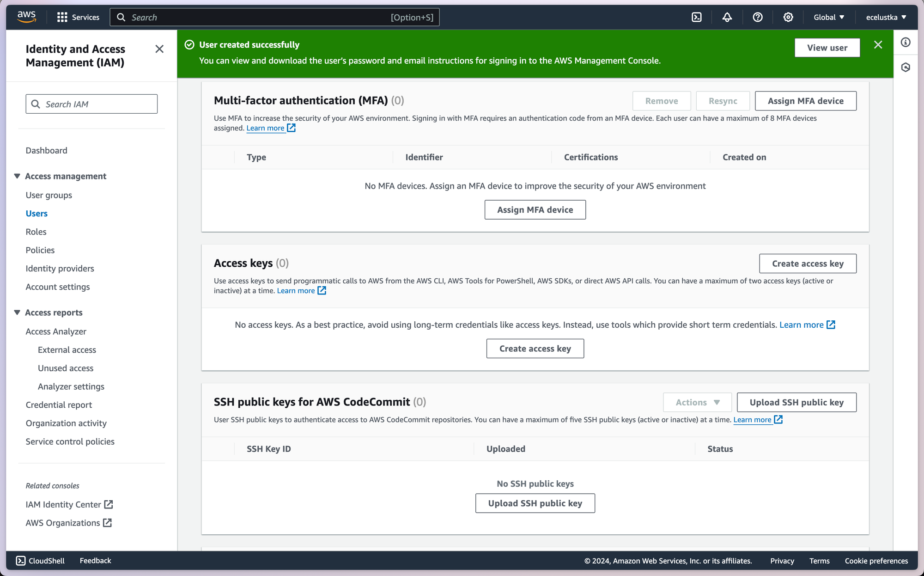924x576 pixels.
Task: Click the Upload SSH public key button in the header
Action: pyautogui.click(x=796, y=402)
